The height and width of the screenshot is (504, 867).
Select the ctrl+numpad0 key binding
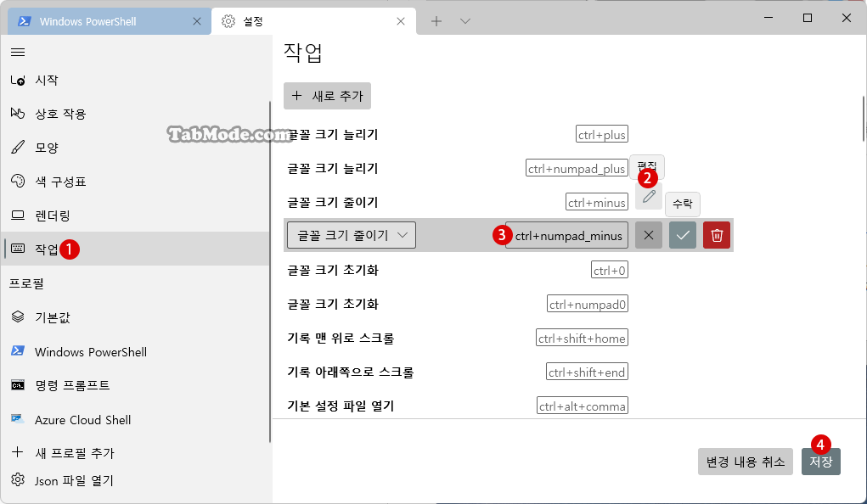pyautogui.click(x=588, y=304)
